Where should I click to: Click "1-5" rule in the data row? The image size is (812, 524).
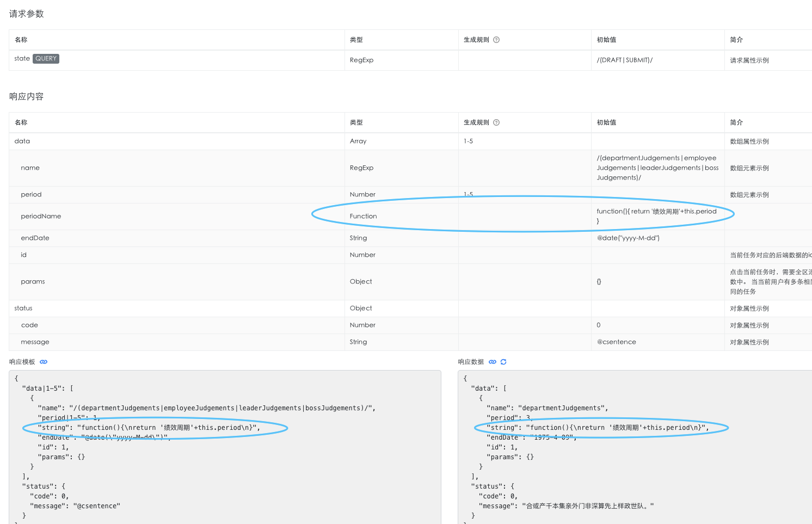tap(468, 141)
